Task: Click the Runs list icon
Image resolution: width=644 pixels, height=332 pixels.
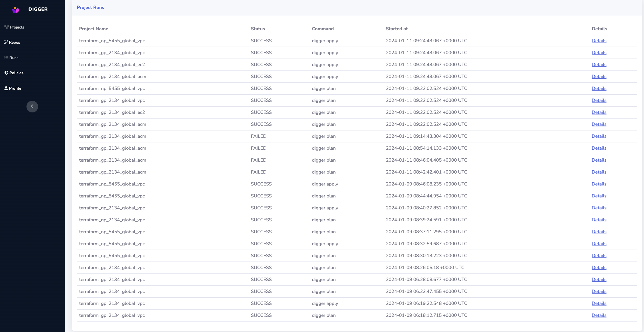Action: [6, 58]
